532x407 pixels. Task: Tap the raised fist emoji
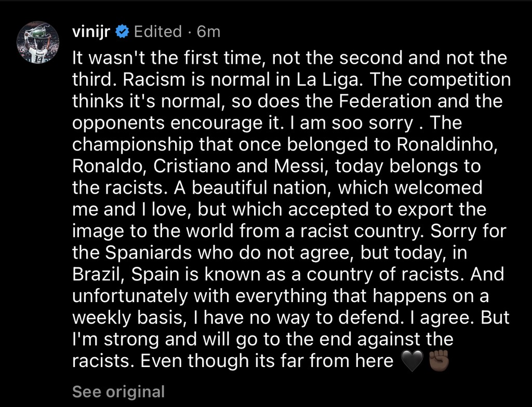tap(437, 360)
